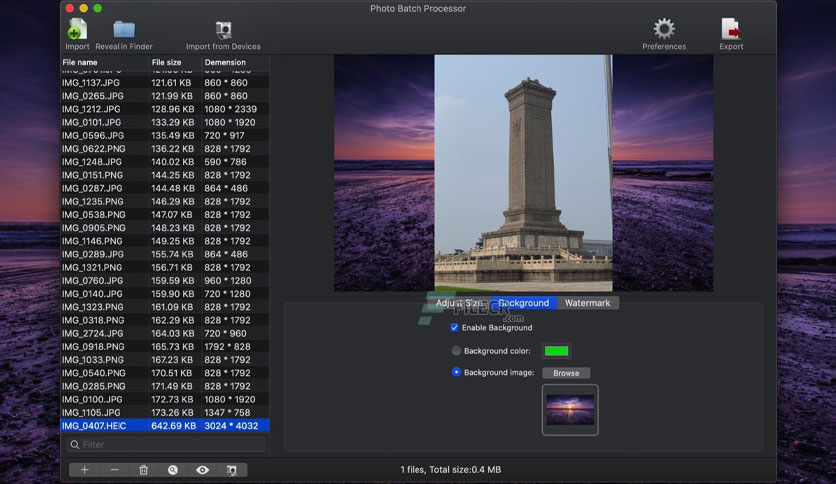
Task: Select highlighted IMG_0407.HEIC row
Action: click(165, 426)
